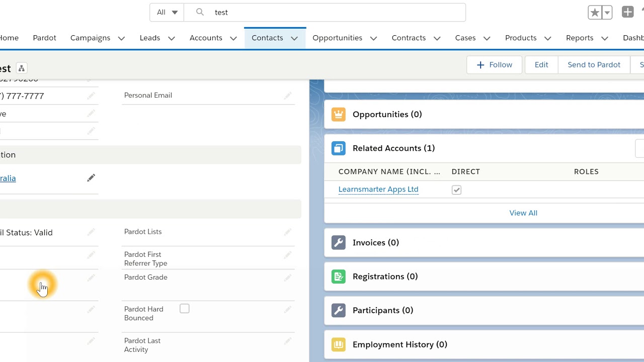This screenshot has width=644, height=362.
Task: Toggle the Direct checkbox for Learnsmarter Apps Ltd
Action: pos(456,190)
